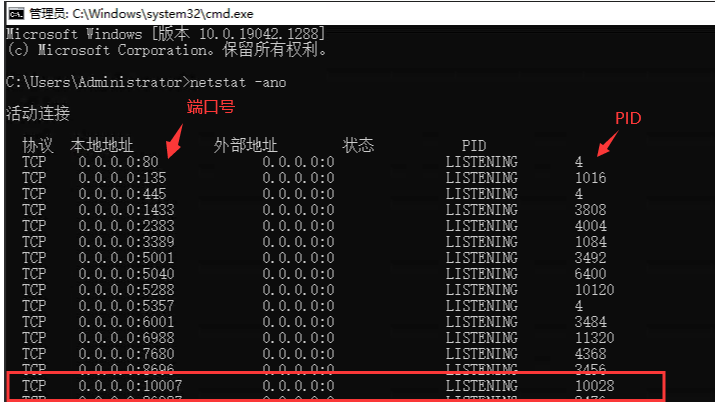The height and width of the screenshot is (402, 717).
Task: Click PID value 1084
Action: [590, 242]
